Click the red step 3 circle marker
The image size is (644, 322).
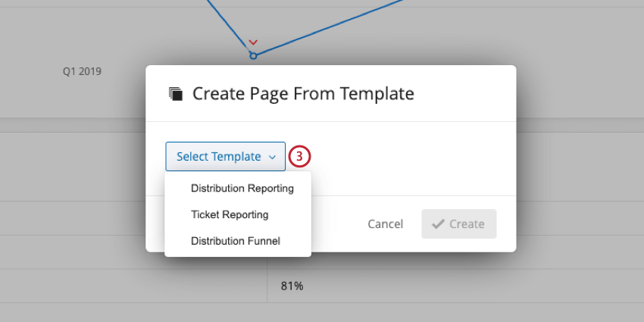point(300,157)
